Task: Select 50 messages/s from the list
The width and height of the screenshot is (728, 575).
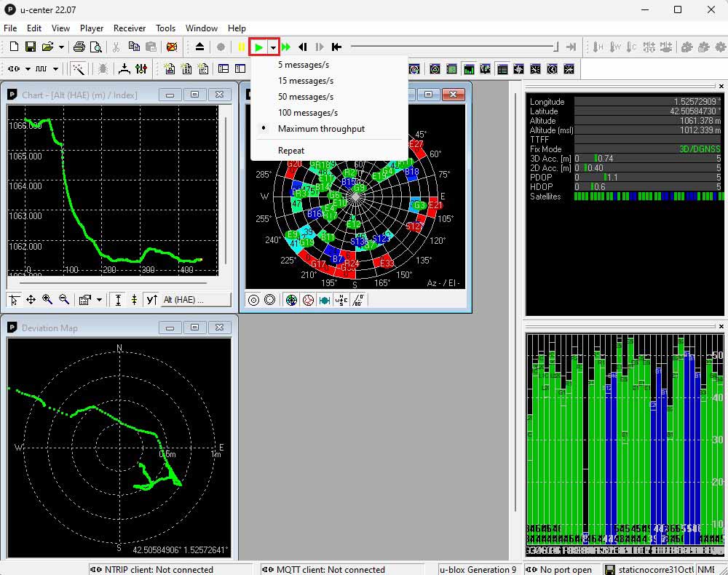Action: pyautogui.click(x=306, y=97)
